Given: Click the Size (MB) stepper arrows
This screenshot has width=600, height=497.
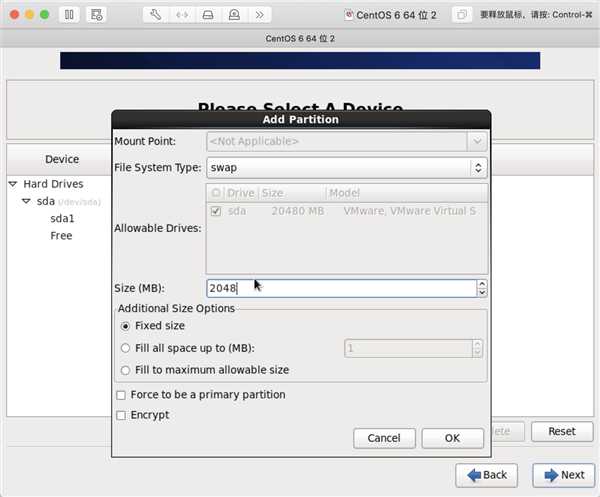Looking at the screenshot, I should pyautogui.click(x=482, y=288).
